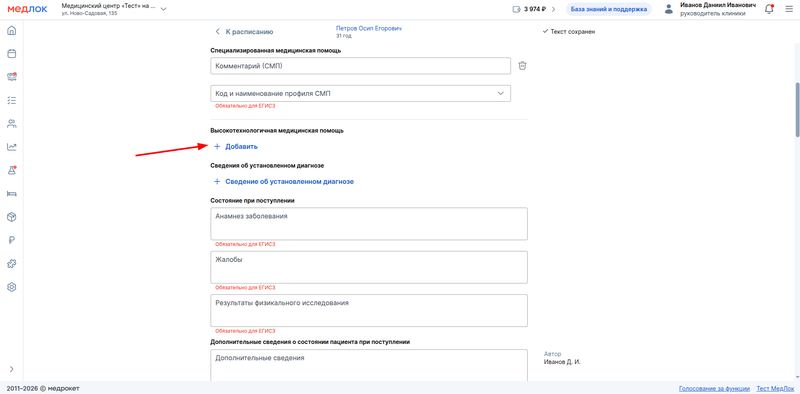
Task: Open the calendar schedule icon in sidebar
Action: 12,53
